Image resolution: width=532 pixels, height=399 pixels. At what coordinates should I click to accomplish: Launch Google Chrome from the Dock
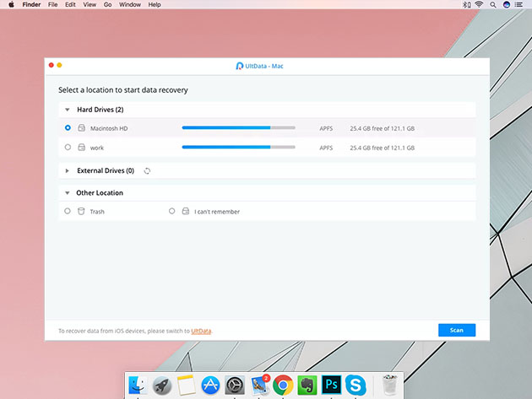point(283,386)
